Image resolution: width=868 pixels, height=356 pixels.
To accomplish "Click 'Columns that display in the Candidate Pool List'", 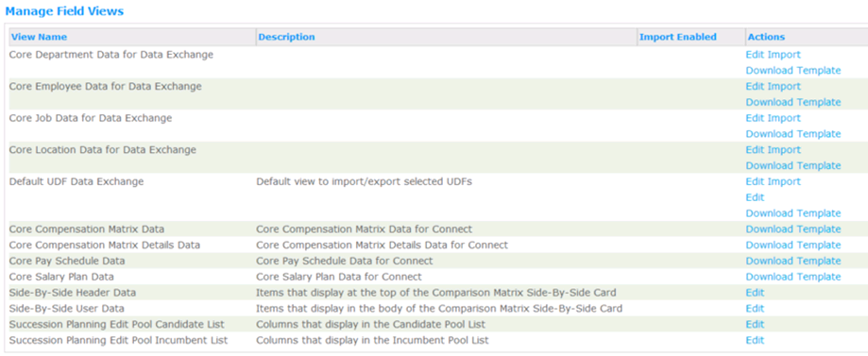I will 370,325.
